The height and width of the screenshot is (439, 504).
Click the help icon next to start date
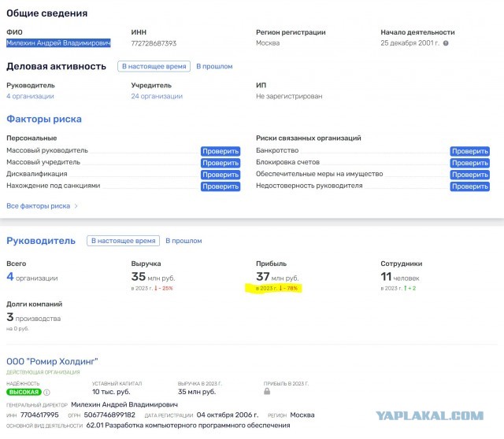click(x=446, y=43)
